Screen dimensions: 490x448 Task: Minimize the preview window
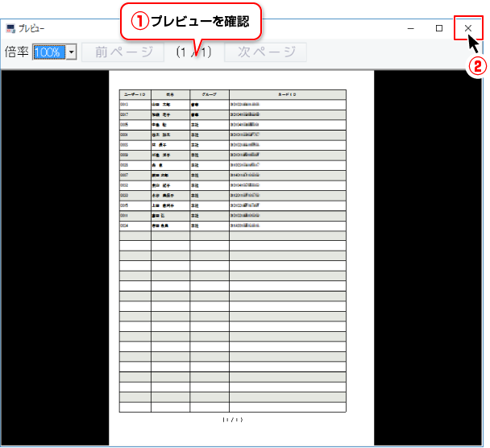point(411,28)
